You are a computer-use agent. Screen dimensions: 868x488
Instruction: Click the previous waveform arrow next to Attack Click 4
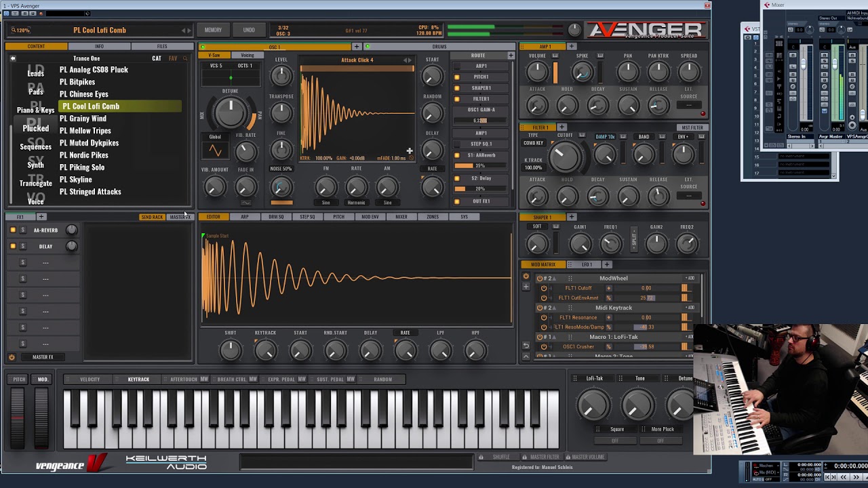(406, 60)
